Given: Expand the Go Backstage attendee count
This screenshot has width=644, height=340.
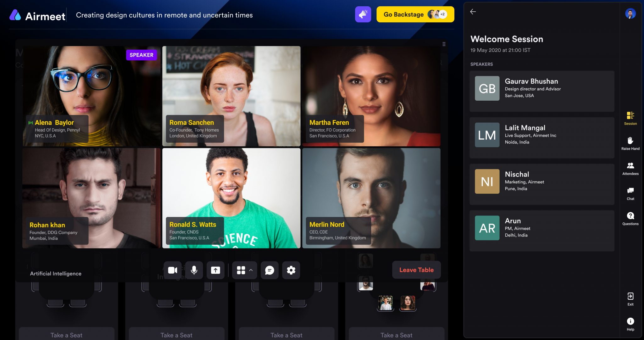Looking at the screenshot, I should [443, 14].
